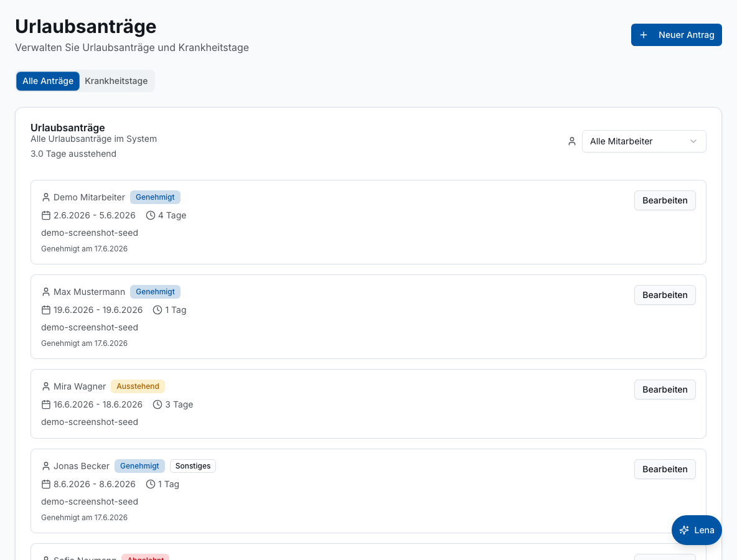Click the Ausstehend badge of Mira Wagner

pyautogui.click(x=138, y=386)
